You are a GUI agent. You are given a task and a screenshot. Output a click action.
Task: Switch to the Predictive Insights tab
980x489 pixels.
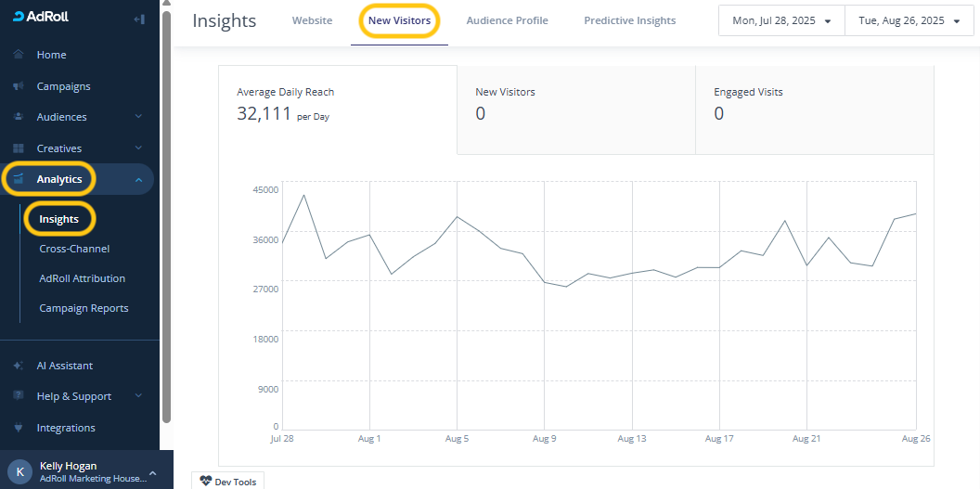(629, 20)
